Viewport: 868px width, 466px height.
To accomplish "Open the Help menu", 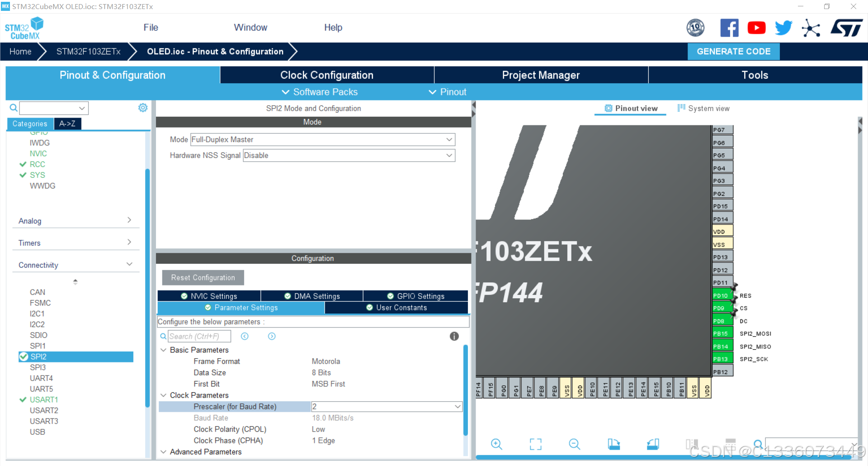I will (x=333, y=28).
